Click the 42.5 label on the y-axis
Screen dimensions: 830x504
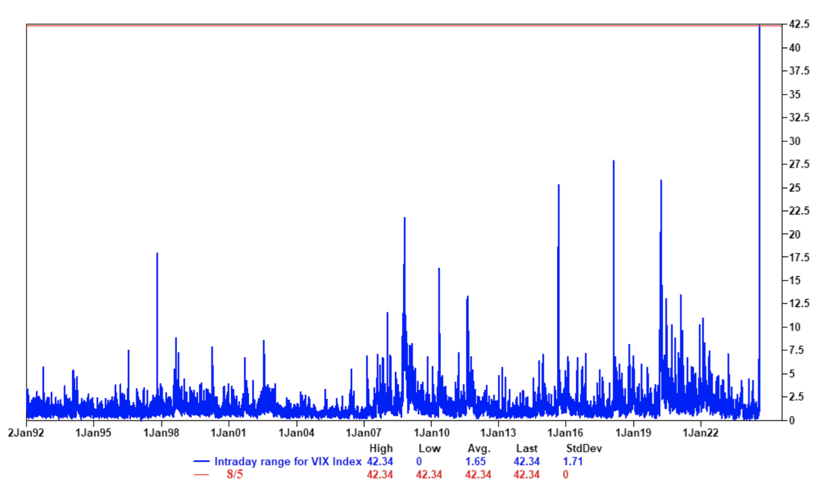click(x=798, y=25)
